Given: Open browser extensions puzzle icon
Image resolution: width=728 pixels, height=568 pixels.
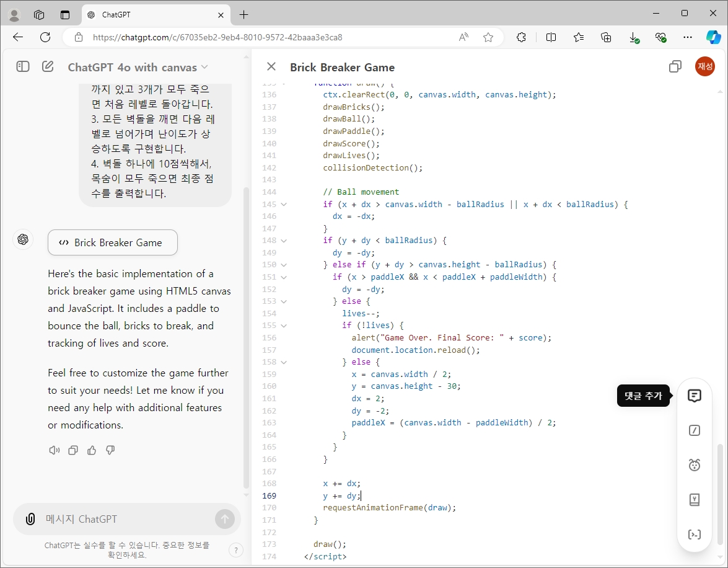Looking at the screenshot, I should click(x=522, y=37).
